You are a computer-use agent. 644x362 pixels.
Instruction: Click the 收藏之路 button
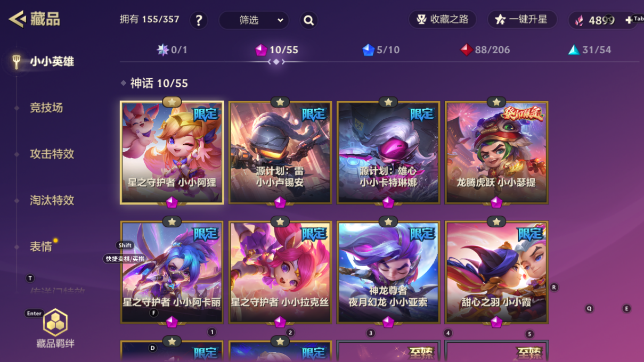pos(443,20)
